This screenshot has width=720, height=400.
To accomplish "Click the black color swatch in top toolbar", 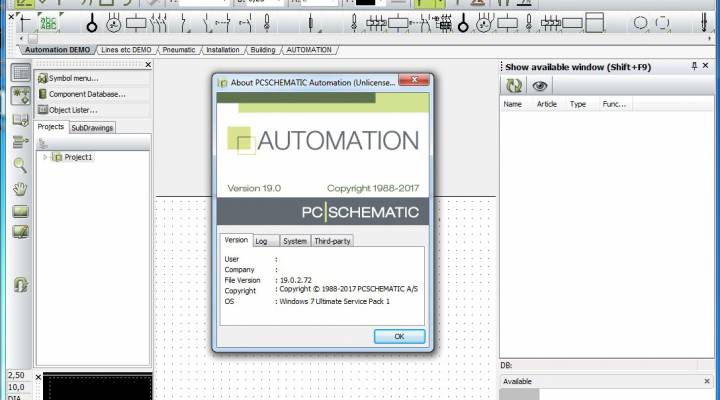I will pos(365,2).
